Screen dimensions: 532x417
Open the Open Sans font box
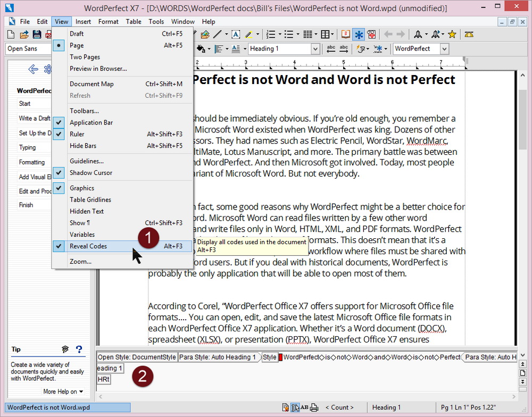tap(29, 49)
